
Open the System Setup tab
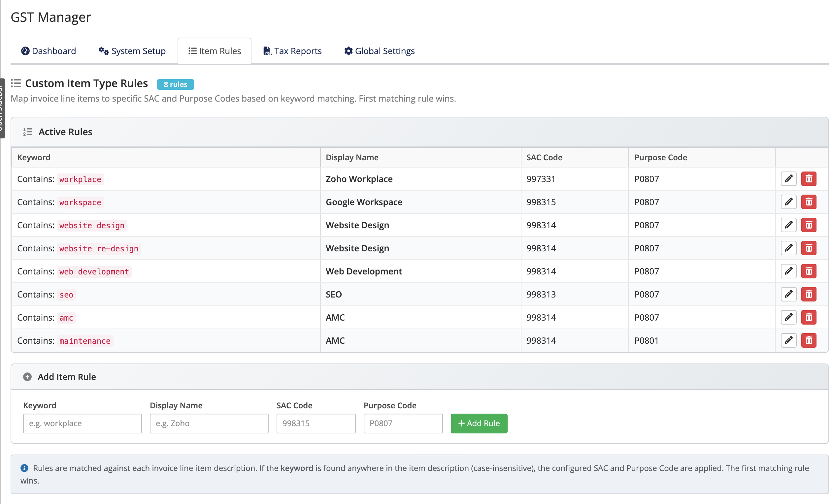tap(132, 51)
